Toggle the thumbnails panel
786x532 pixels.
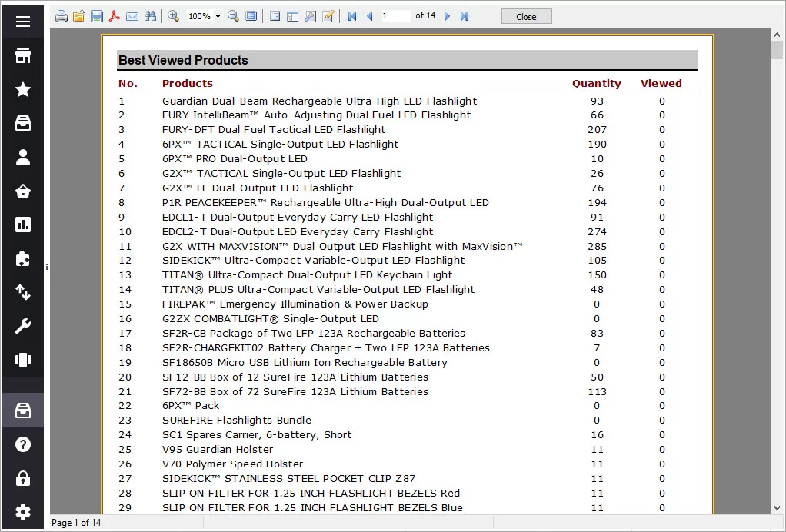[293, 17]
